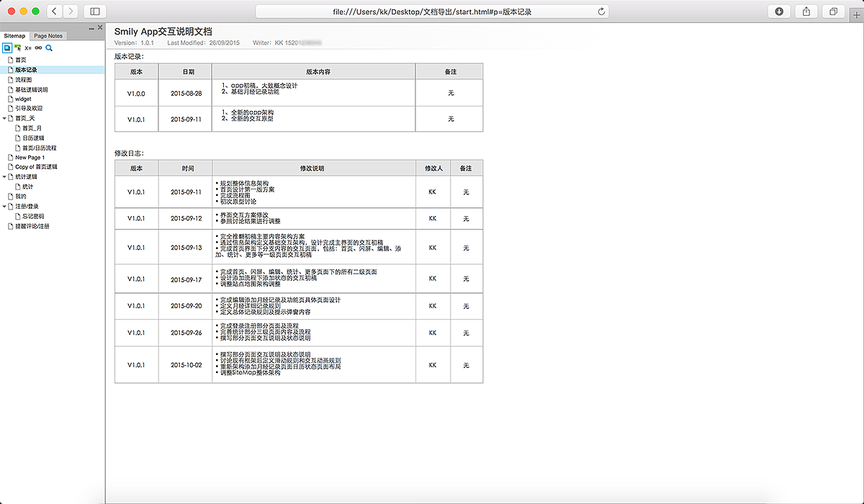Click the 全新的app架构 list item
Image resolution: width=864 pixels, height=504 pixels.
252,113
